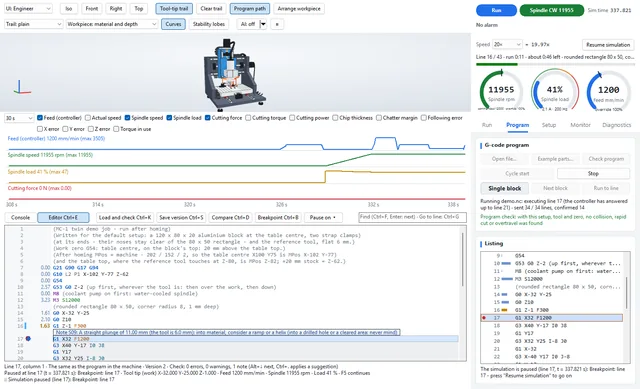Enable the Actual speed checkbox
The width and height of the screenshot is (640, 389).
pos(87,118)
